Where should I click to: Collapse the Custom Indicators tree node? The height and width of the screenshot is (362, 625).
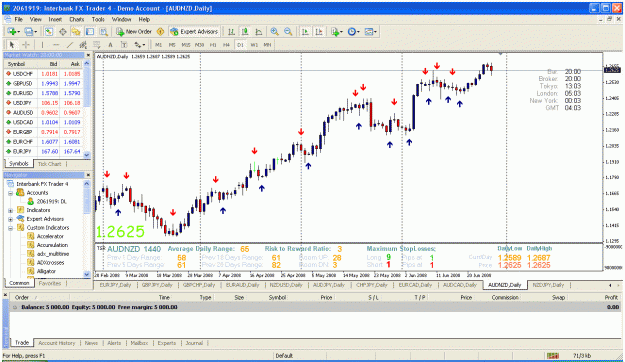(x=11, y=228)
